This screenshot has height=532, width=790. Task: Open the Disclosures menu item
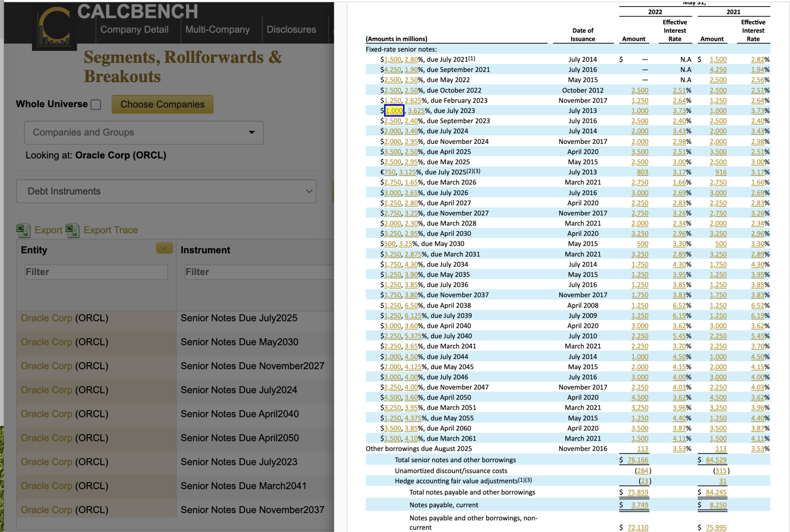(291, 30)
